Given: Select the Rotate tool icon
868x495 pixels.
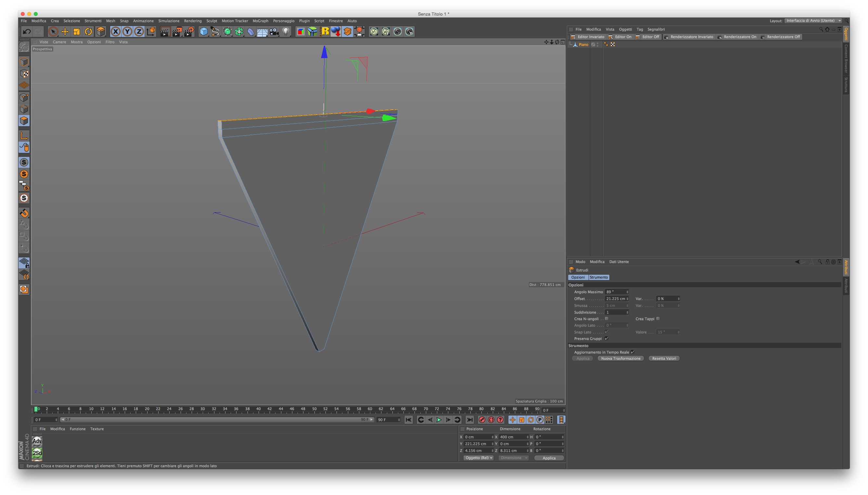Looking at the screenshot, I should pos(88,31).
